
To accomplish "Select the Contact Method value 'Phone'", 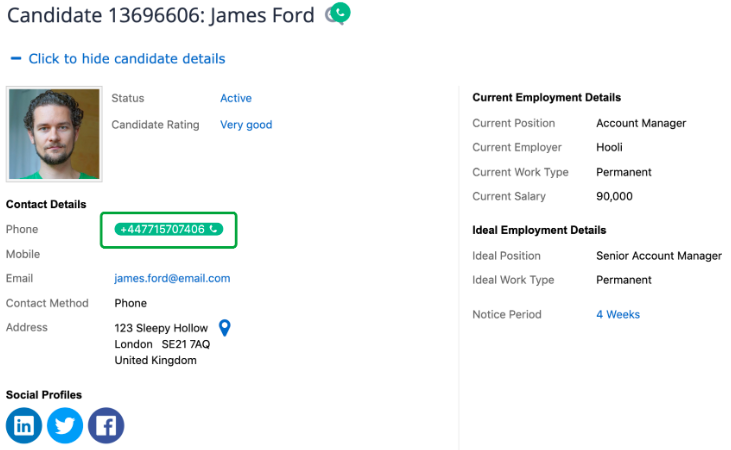I will pyautogui.click(x=131, y=303).
